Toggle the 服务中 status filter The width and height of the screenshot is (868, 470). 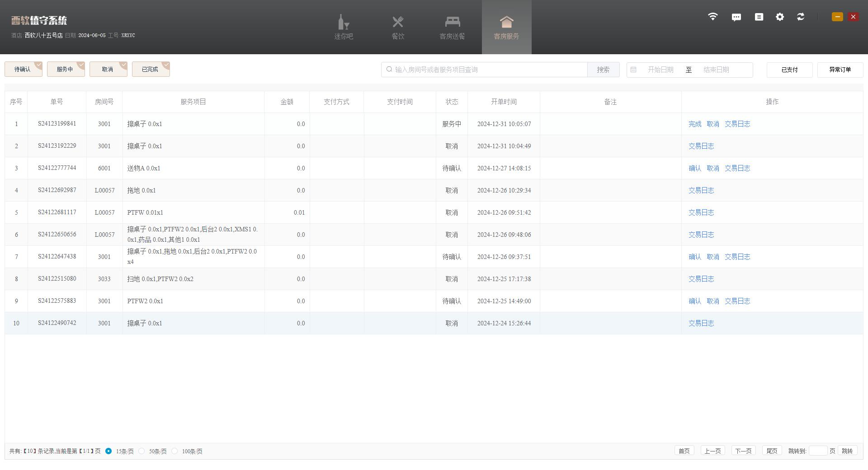[66, 69]
